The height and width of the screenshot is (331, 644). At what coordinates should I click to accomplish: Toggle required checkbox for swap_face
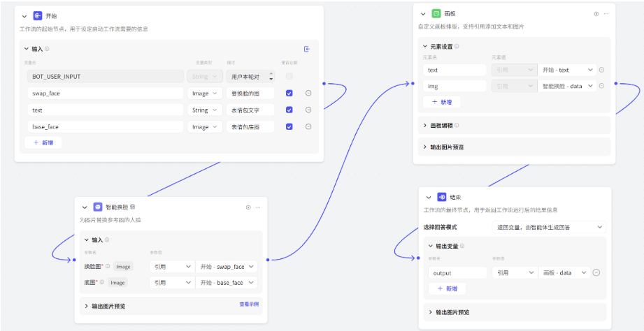tap(289, 93)
